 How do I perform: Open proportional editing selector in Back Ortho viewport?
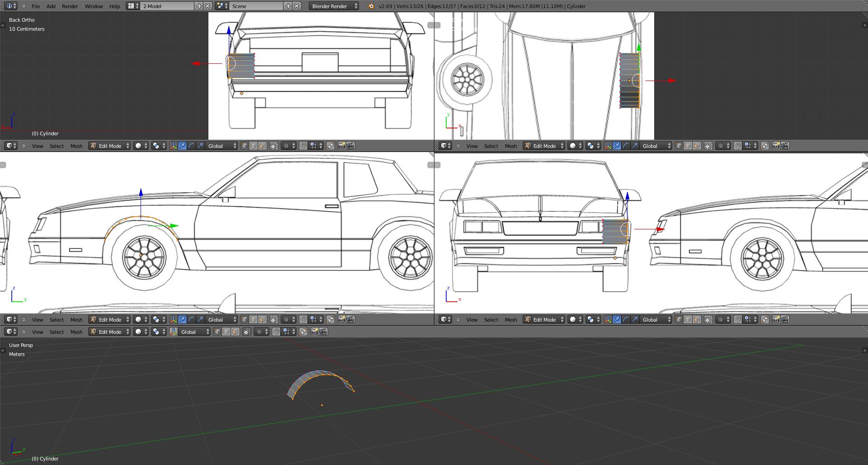click(288, 146)
